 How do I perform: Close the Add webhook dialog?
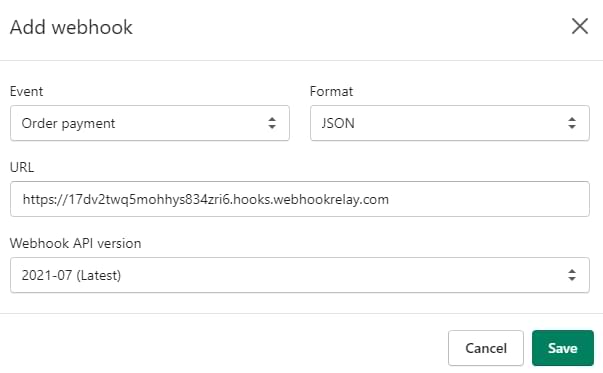(x=580, y=26)
